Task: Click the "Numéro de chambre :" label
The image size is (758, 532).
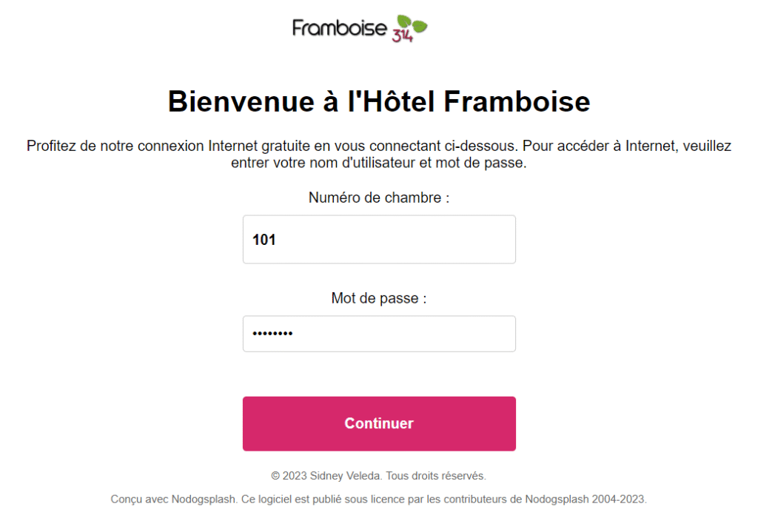Action: 379,198
